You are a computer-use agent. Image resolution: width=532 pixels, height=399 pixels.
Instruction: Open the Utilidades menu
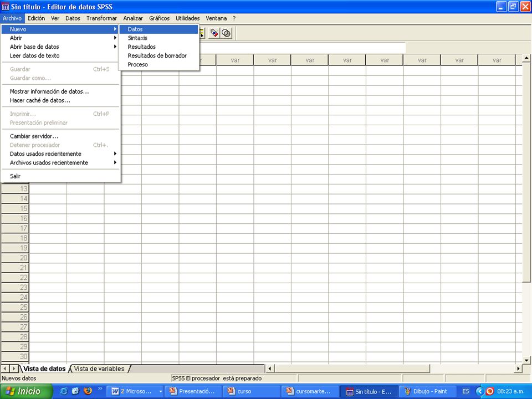pos(188,18)
